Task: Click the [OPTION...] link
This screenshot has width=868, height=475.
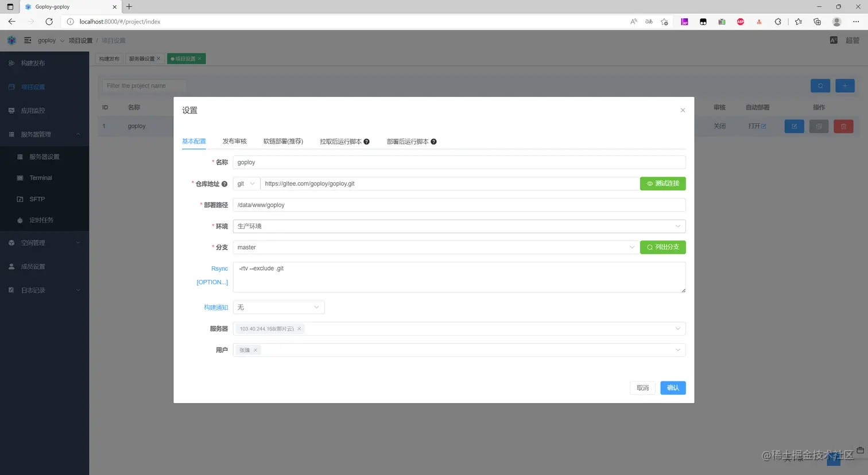Action: (x=212, y=282)
